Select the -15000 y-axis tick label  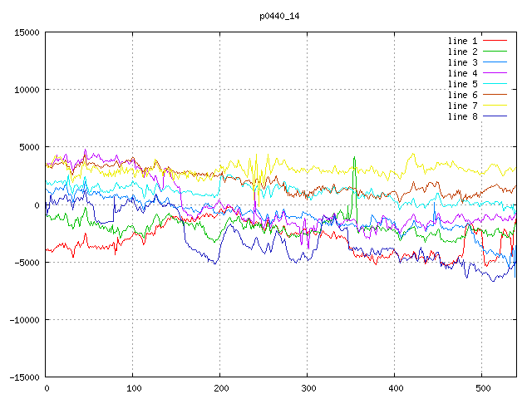tap(23, 377)
